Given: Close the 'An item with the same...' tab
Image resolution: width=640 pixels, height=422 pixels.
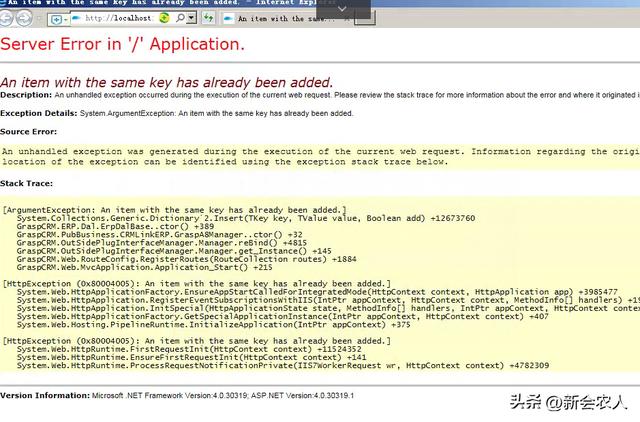Looking at the screenshot, I should coord(347,19).
